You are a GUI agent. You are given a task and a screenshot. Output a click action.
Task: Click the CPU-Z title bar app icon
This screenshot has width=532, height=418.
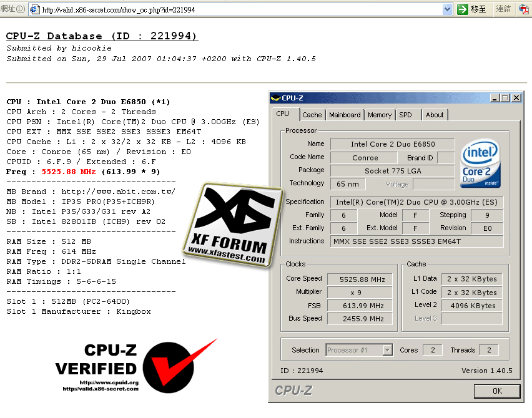(x=275, y=99)
